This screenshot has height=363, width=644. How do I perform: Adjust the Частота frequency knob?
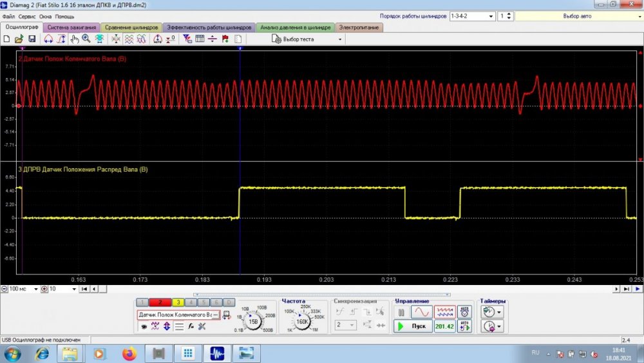[x=302, y=321]
